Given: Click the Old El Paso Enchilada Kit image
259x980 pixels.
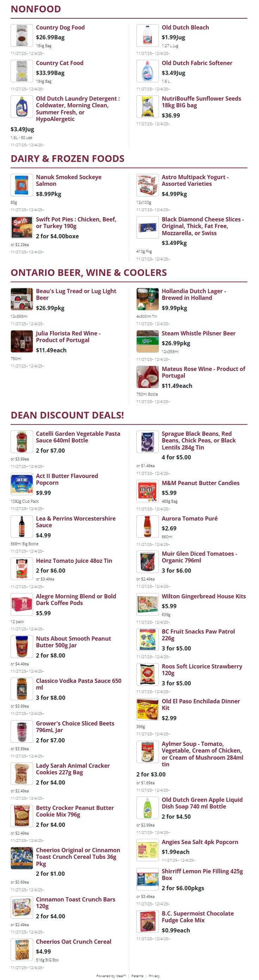Looking at the screenshot, I should pos(147,709).
